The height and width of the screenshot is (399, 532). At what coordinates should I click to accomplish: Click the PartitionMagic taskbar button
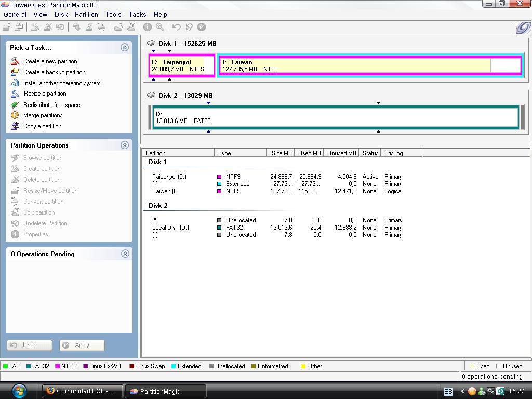(166, 391)
